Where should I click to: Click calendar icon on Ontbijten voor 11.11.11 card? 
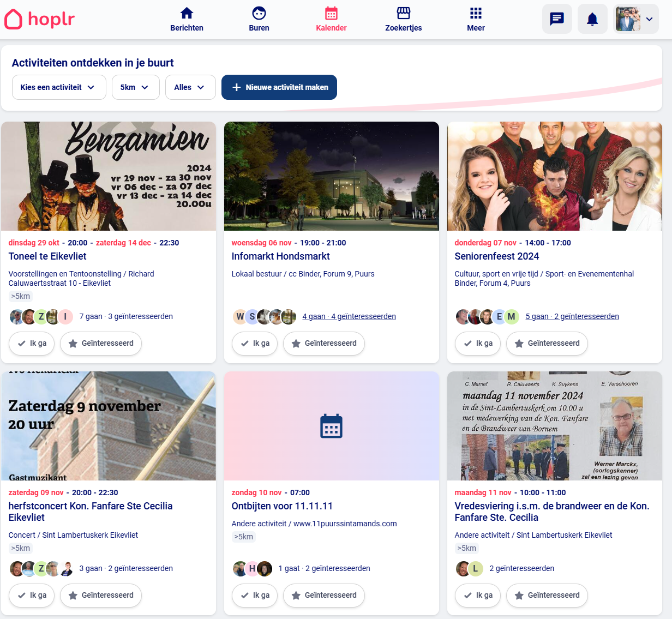click(x=331, y=426)
